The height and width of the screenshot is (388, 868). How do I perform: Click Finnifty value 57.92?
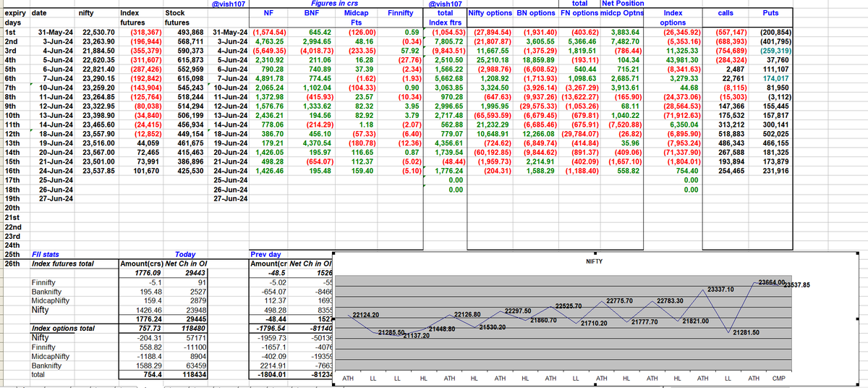(x=411, y=51)
